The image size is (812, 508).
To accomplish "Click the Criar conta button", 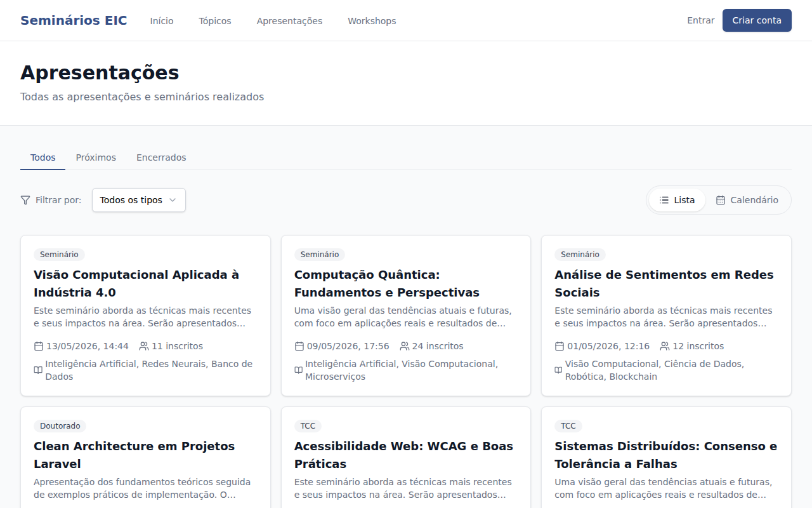I will tap(757, 20).
